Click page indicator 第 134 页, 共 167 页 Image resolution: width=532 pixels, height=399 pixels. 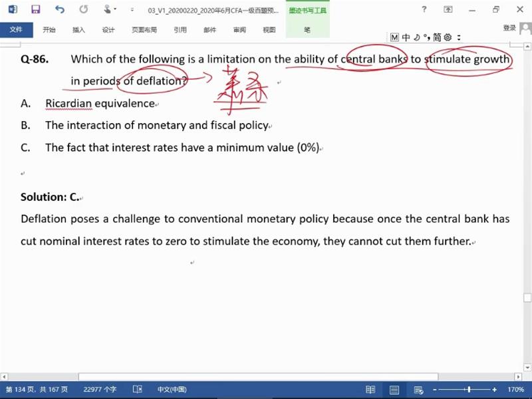(37, 390)
